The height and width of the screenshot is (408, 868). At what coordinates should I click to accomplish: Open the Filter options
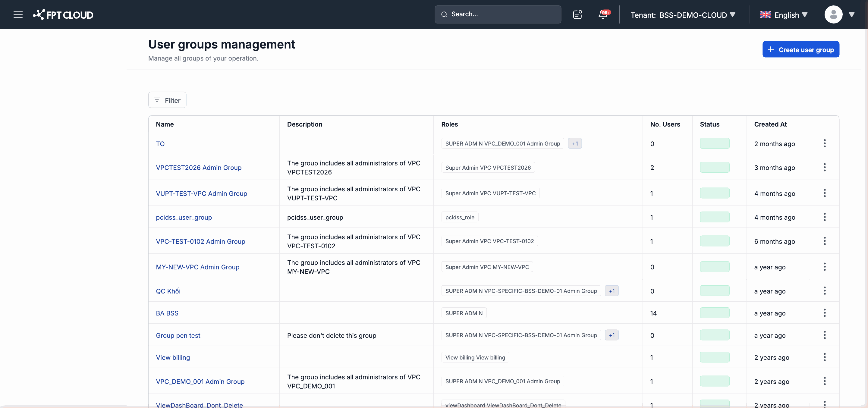pos(167,100)
